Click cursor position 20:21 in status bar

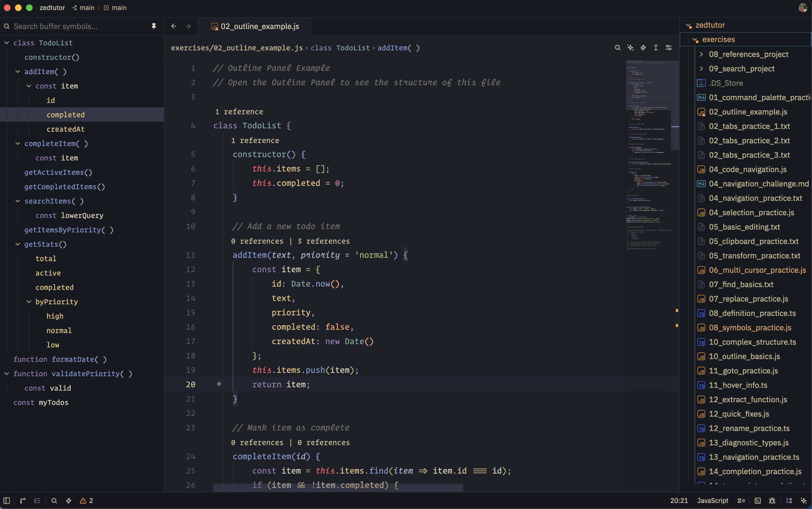[x=679, y=501]
